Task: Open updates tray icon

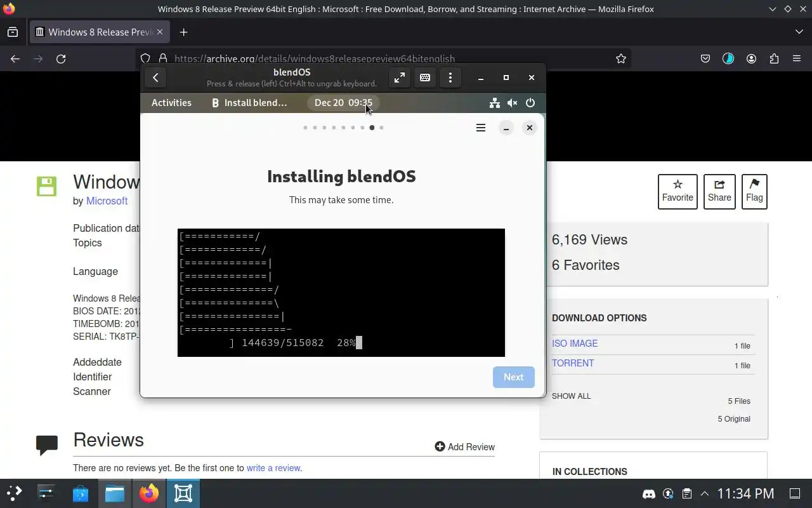Action: 668,493
